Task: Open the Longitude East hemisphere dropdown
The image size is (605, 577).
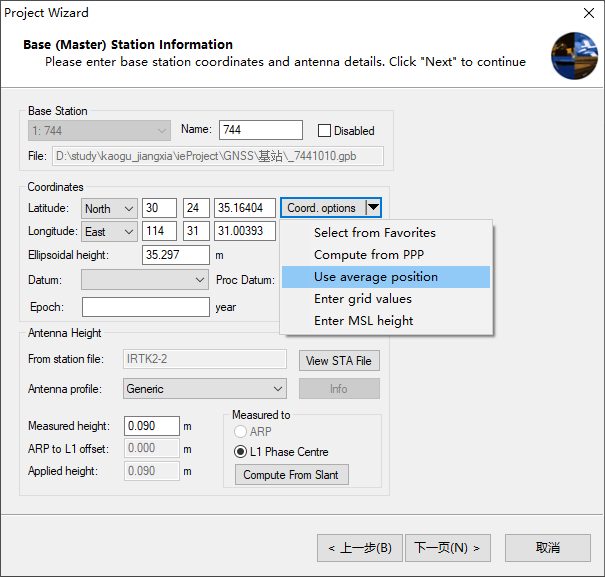Action: (109, 232)
